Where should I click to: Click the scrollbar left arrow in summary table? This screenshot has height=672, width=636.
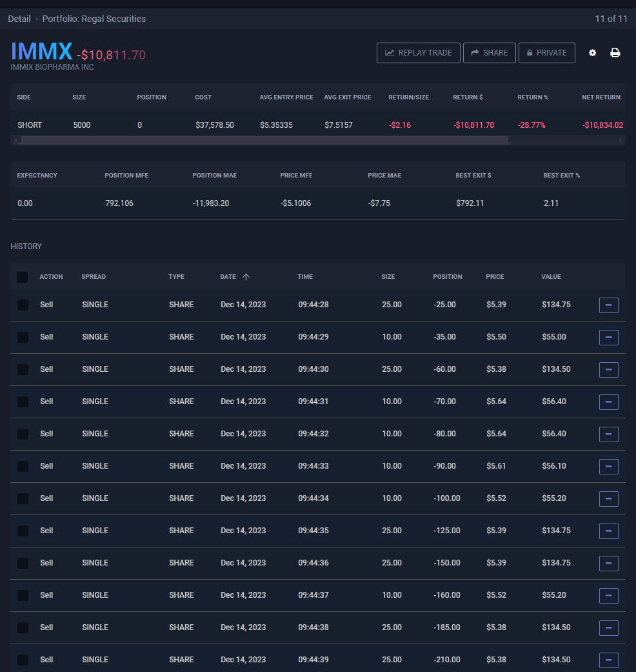[15, 141]
